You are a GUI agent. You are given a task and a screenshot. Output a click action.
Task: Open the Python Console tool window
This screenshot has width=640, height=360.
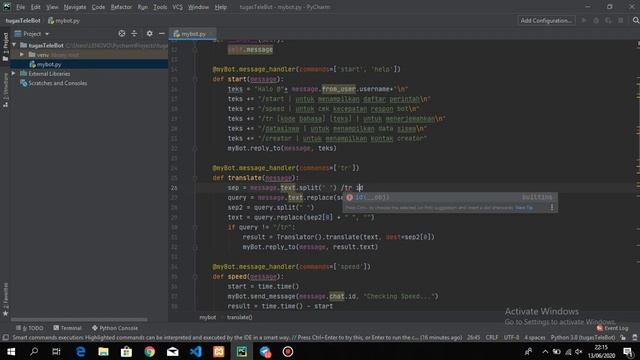[x=115, y=328]
